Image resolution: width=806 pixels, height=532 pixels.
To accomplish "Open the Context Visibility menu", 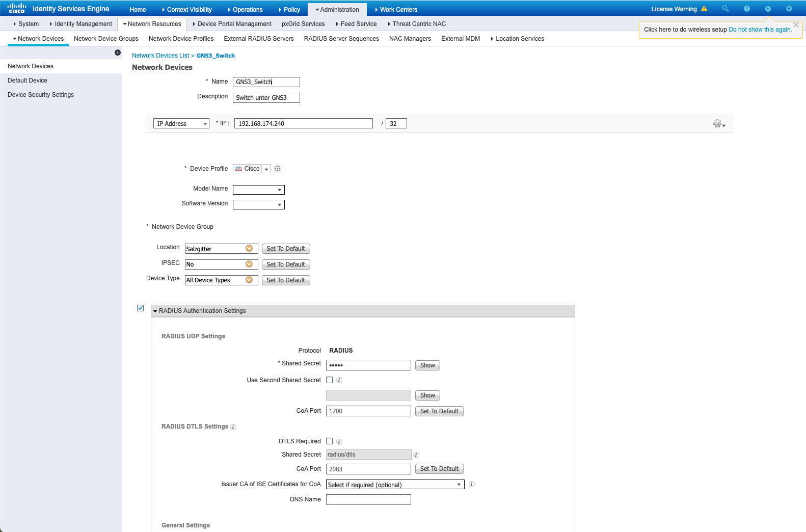I will [186, 10].
